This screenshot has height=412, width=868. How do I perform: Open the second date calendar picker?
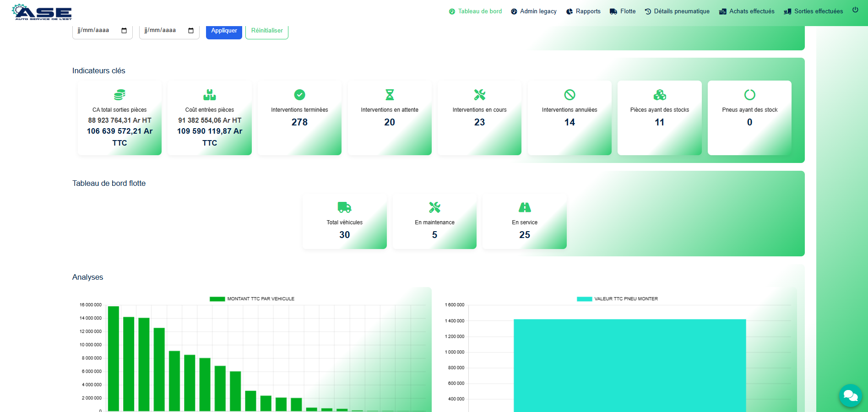(191, 31)
